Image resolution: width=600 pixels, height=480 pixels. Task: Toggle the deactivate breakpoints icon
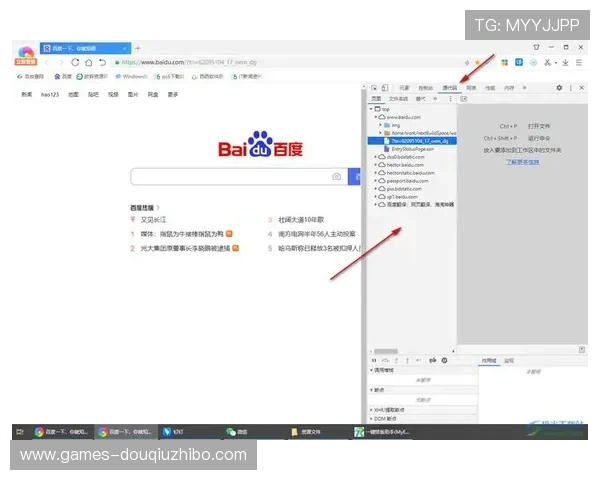432,361
